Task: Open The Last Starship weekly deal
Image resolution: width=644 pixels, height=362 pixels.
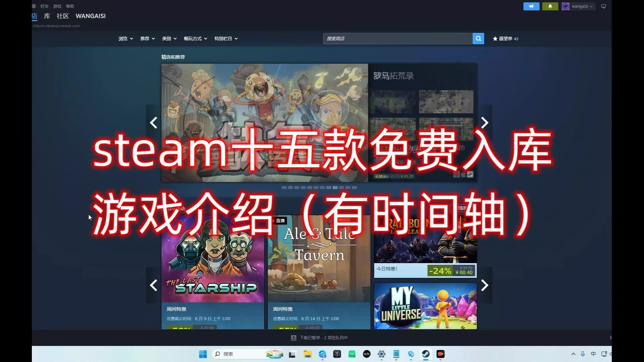Action: pyautogui.click(x=213, y=272)
